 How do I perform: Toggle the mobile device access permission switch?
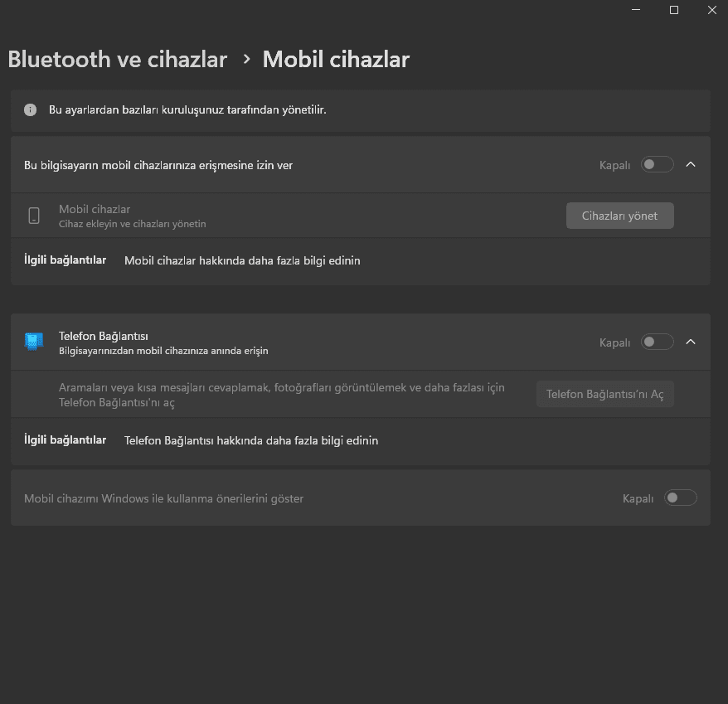657,164
